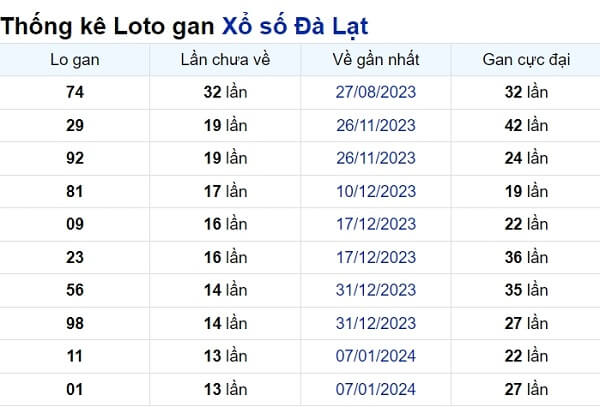This screenshot has width=600, height=407.
Task: Open the 17/12/2023 date for number 23
Action: [376, 257]
